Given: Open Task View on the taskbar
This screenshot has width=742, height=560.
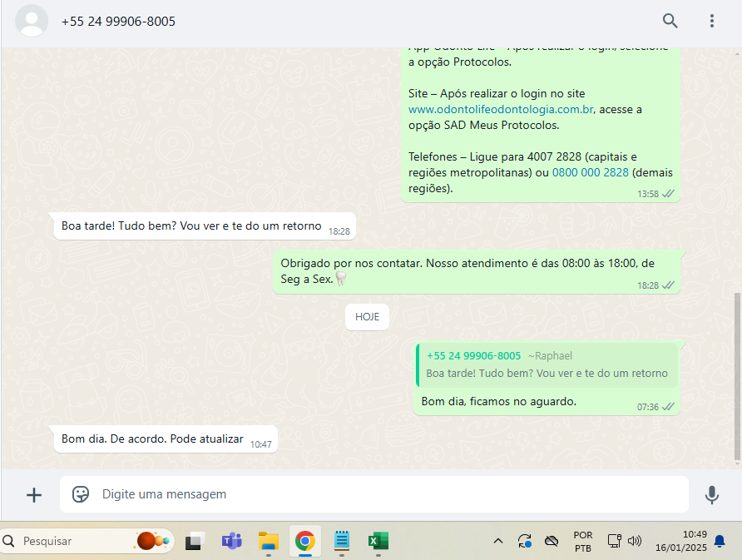Looking at the screenshot, I should (x=195, y=541).
